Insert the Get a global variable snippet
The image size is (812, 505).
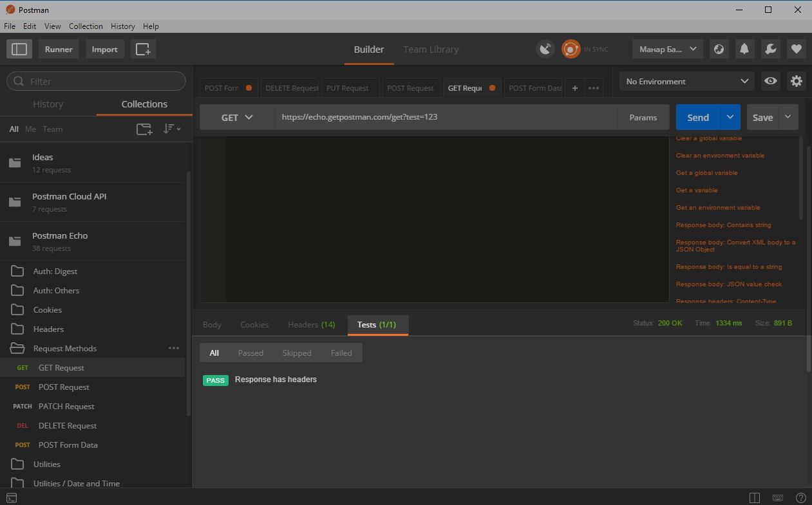tap(706, 172)
